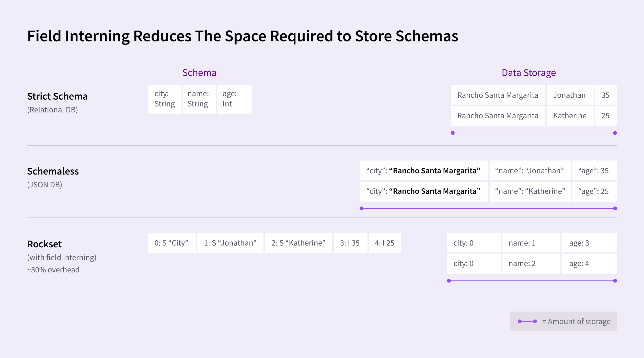The width and height of the screenshot is (644, 358).
Task: Click the Schemaless storage line's left endpoint dot
Action: 362,209
